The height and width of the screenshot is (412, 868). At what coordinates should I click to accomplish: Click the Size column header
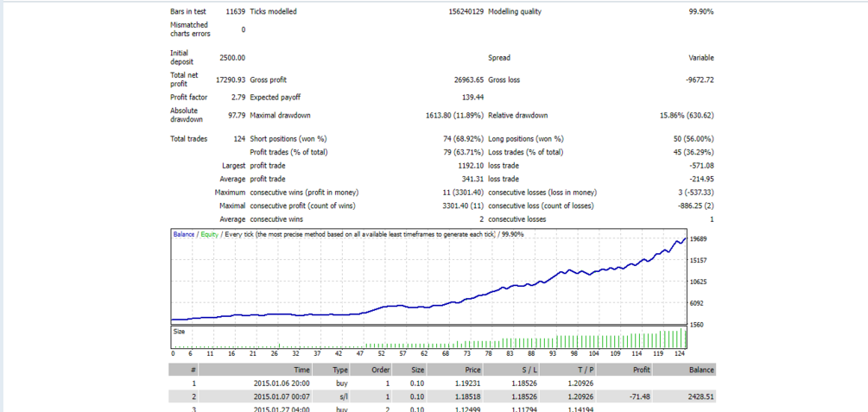410,370
